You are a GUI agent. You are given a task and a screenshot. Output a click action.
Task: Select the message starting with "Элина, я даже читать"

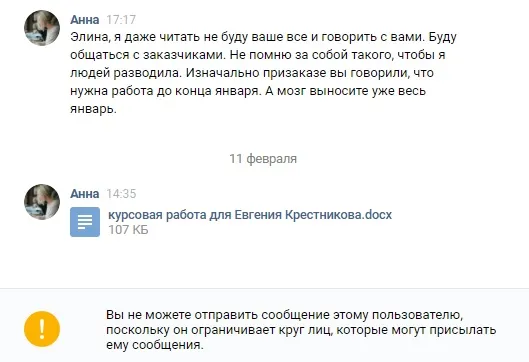click(x=263, y=73)
